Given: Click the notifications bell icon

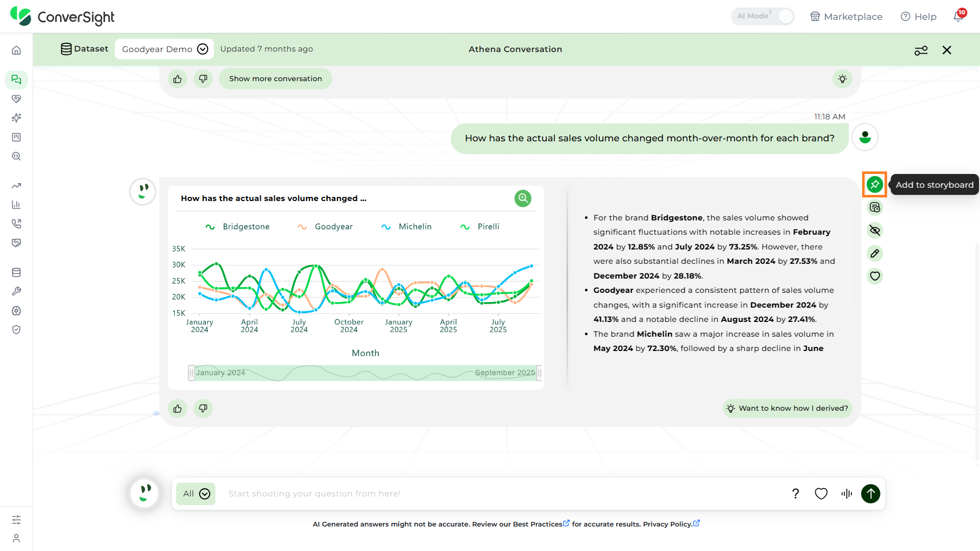Looking at the screenshot, I should coord(958,16).
